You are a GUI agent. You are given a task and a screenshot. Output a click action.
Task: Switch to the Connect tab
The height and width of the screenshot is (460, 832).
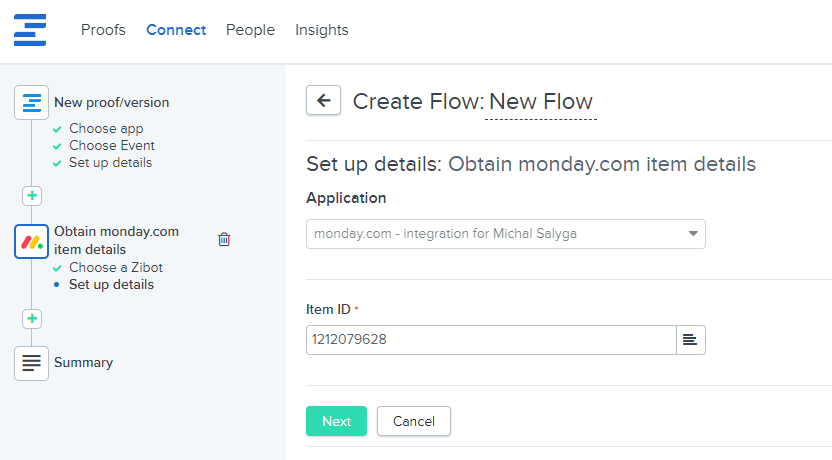[x=176, y=30]
